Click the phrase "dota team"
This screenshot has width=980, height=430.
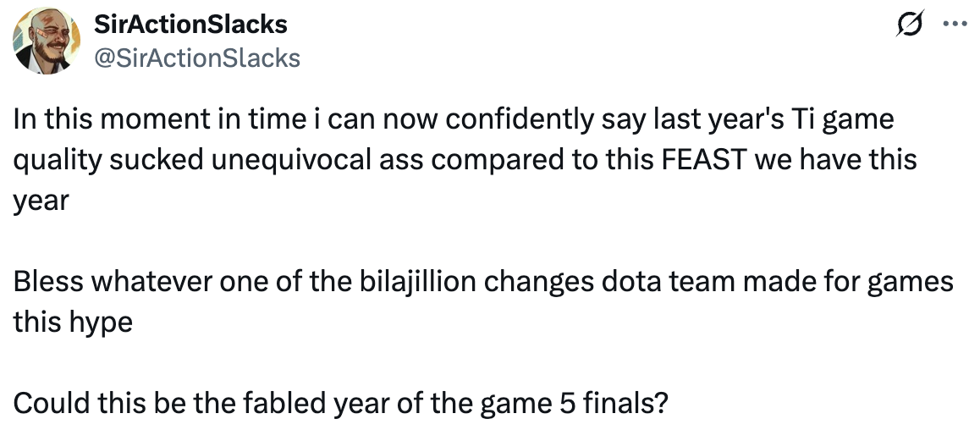pos(667,282)
